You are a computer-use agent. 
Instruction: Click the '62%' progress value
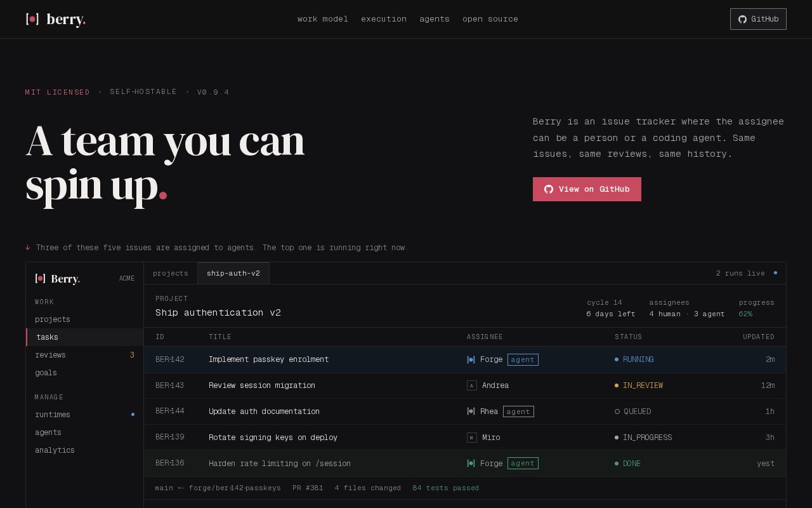pyautogui.click(x=745, y=314)
